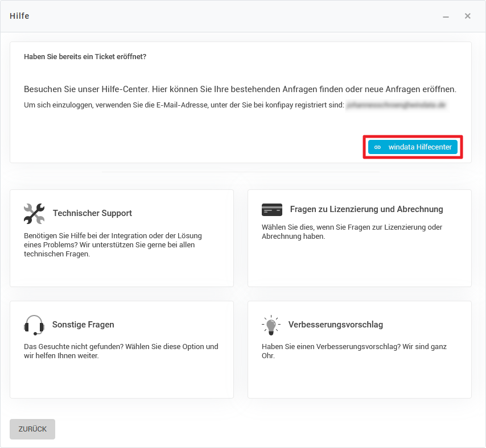Screen dimensions: 486x448
Task: Click the lightbulb suggestion icon
Action: coord(271,325)
